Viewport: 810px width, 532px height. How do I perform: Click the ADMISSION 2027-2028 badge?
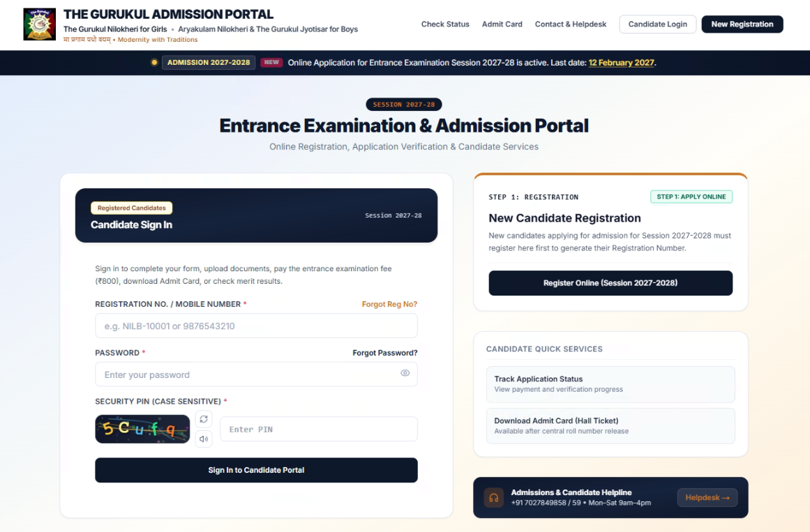[209, 63]
